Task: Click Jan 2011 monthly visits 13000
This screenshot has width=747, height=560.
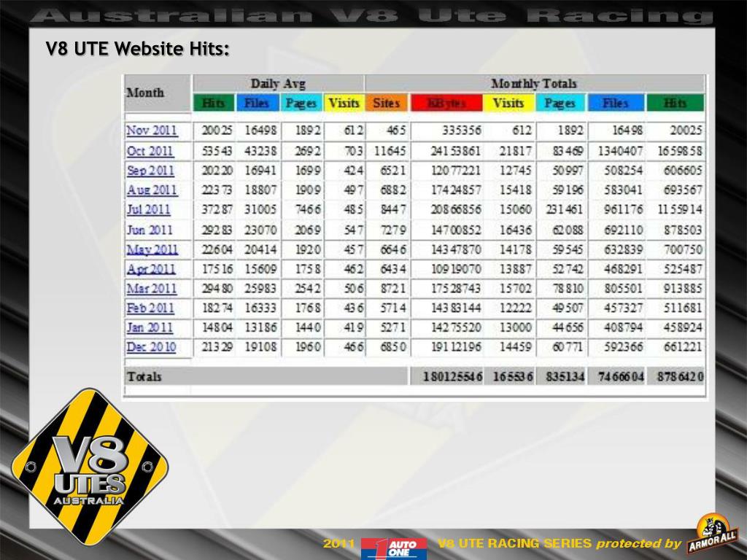Action: tap(516, 327)
